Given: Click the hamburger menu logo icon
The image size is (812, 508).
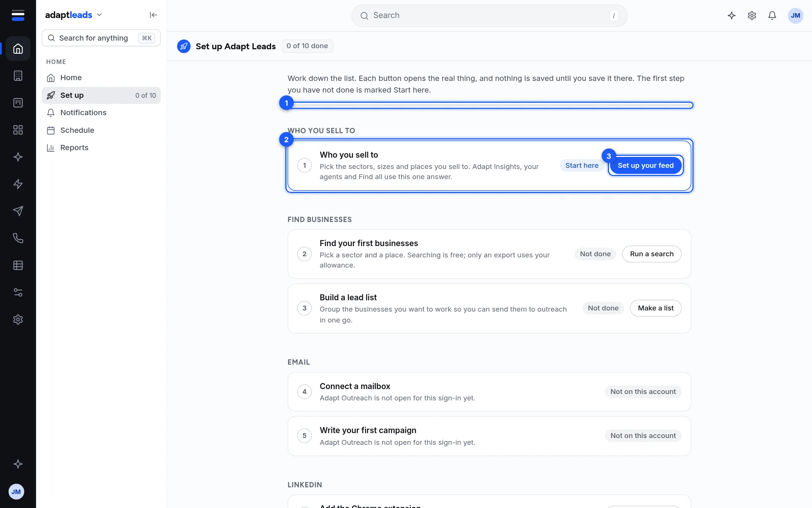Looking at the screenshot, I should pos(18,15).
